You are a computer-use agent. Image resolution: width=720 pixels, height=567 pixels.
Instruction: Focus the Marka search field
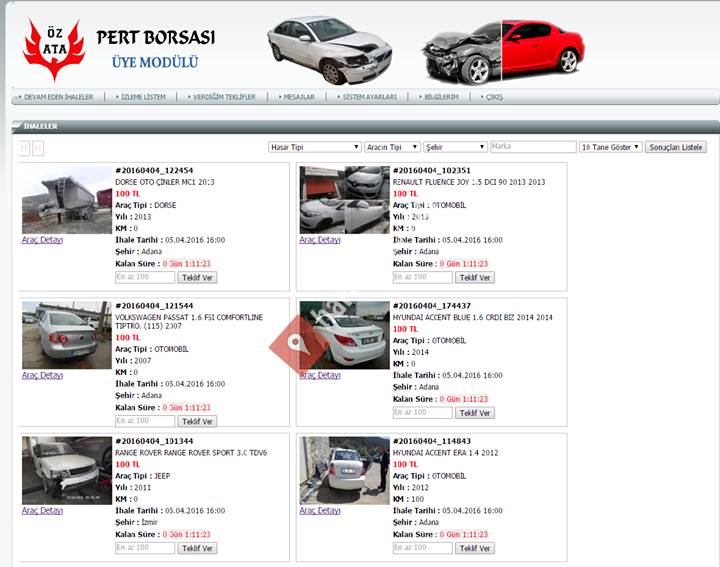533,146
